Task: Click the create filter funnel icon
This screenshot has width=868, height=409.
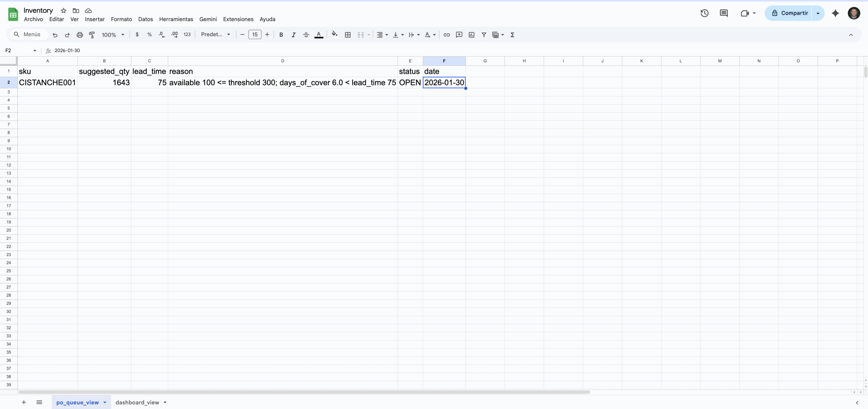Action: pyautogui.click(x=484, y=35)
